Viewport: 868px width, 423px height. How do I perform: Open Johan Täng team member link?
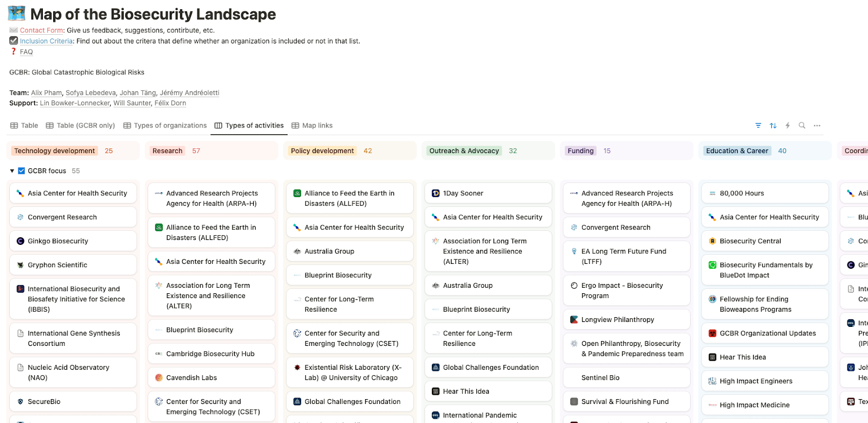click(x=138, y=93)
